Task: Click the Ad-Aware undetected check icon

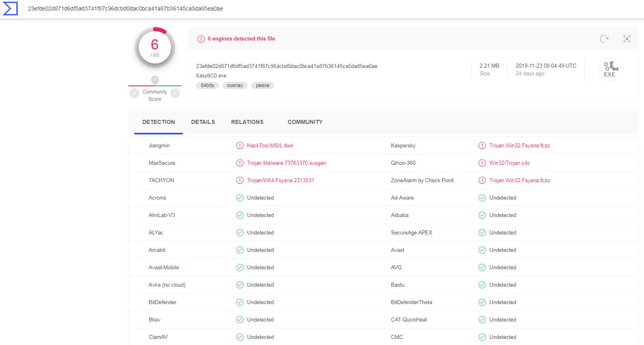Action: (482, 198)
